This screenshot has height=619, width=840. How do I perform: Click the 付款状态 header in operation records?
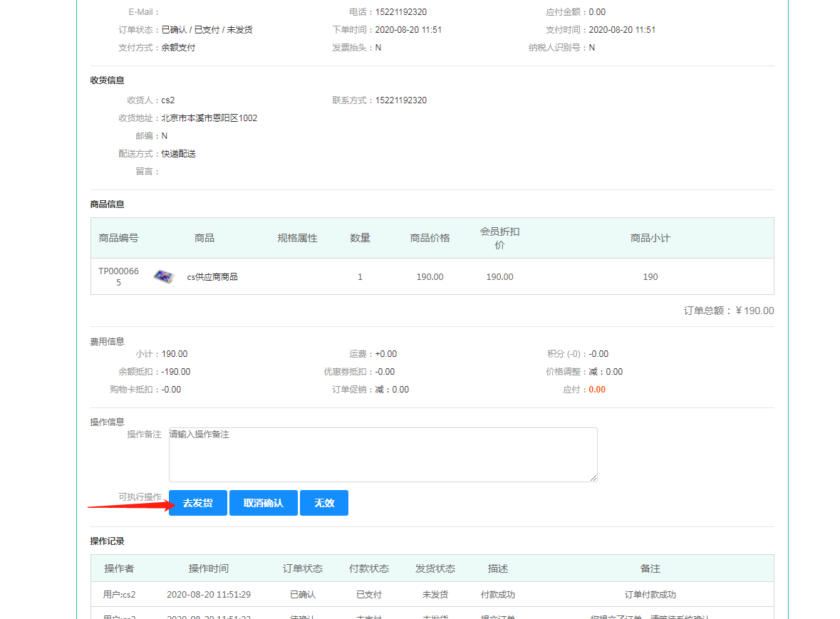368,568
